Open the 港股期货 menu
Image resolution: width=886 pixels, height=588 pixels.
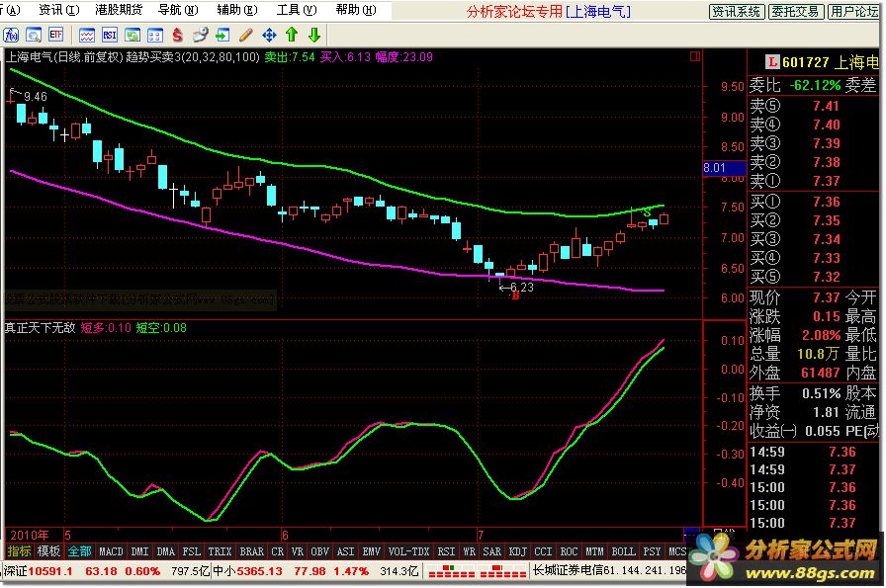(x=119, y=10)
